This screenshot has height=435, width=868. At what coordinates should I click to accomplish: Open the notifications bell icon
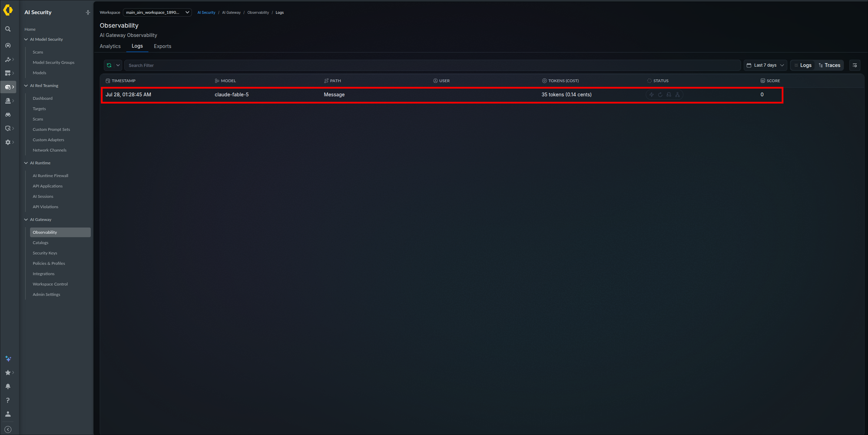point(8,386)
